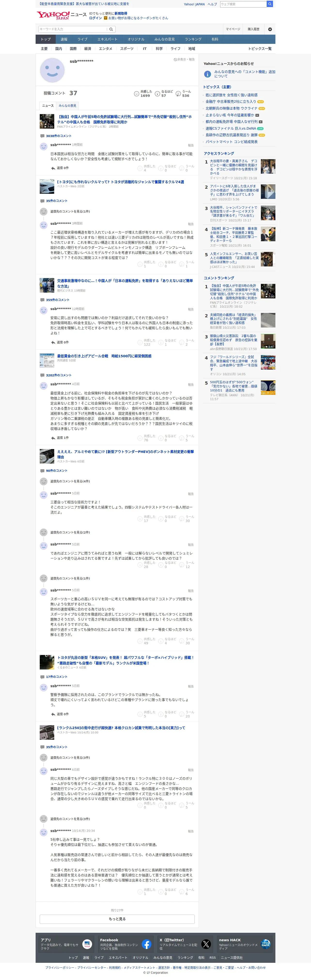The width and height of the screenshot is (311, 980).
Task: Click the news HACK icon in footer
Action: pyautogui.click(x=265, y=944)
